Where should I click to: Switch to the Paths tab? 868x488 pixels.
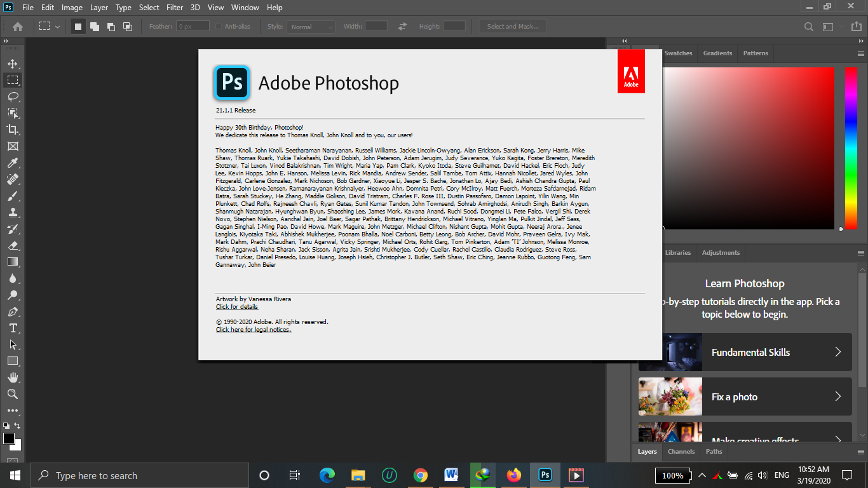click(x=714, y=452)
